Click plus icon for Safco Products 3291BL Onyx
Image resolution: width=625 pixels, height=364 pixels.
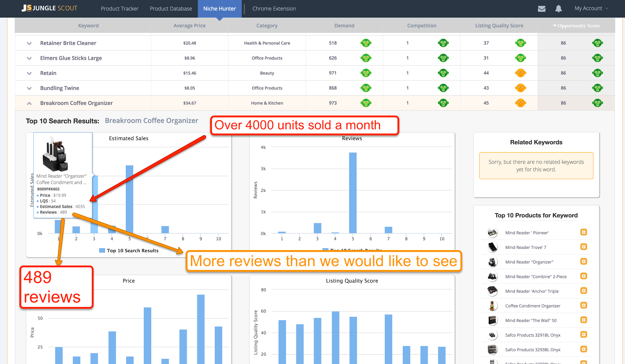point(584,335)
